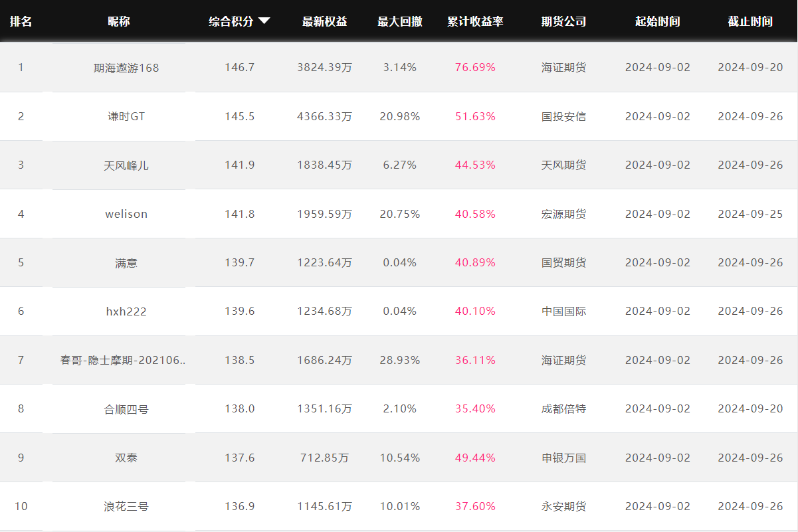Viewport: 798px width, 532px height.
Task: Click the 排名 column header
Action: (21, 21)
